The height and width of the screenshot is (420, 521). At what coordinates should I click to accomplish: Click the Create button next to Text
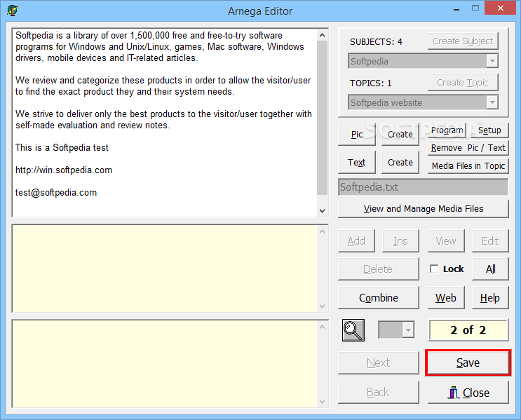pyautogui.click(x=400, y=163)
